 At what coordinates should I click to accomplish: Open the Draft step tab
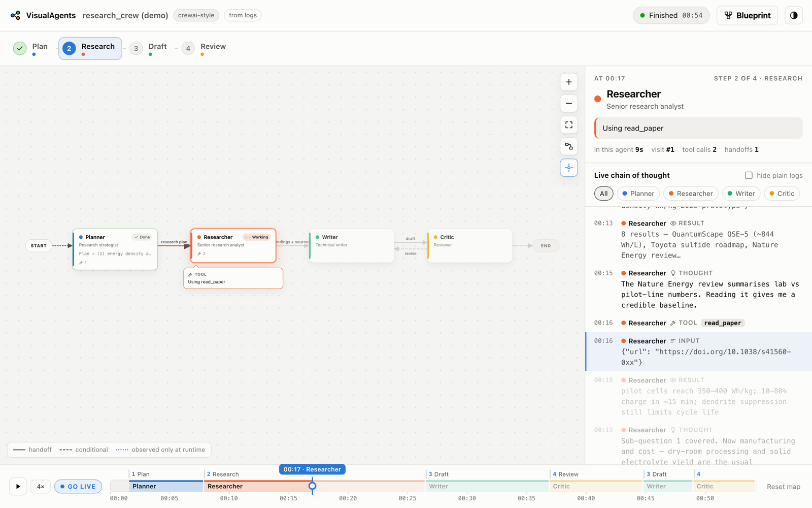point(148,48)
